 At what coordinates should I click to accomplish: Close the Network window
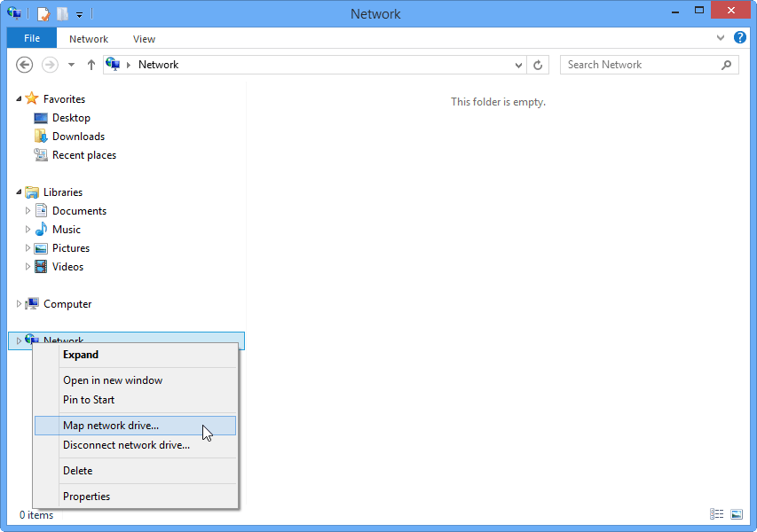pyautogui.click(x=731, y=10)
